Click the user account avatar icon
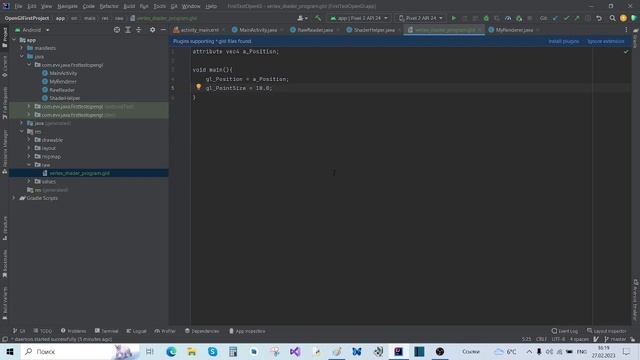Image resolution: width=640 pixels, height=360 pixels. [x=302, y=18]
